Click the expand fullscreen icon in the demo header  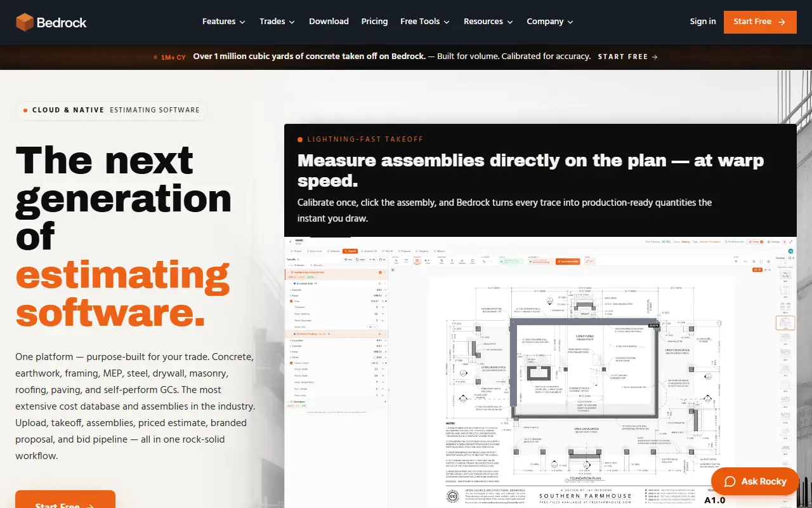tap(790, 242)
